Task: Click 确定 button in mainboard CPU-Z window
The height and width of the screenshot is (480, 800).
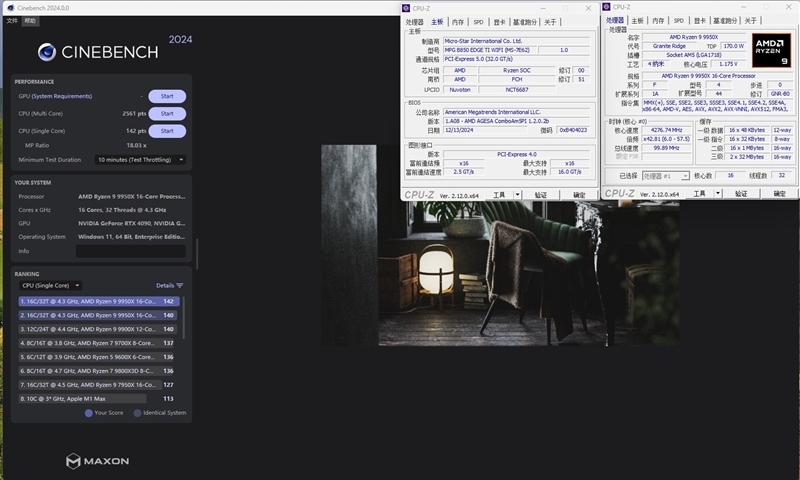Action: point(579,195)
